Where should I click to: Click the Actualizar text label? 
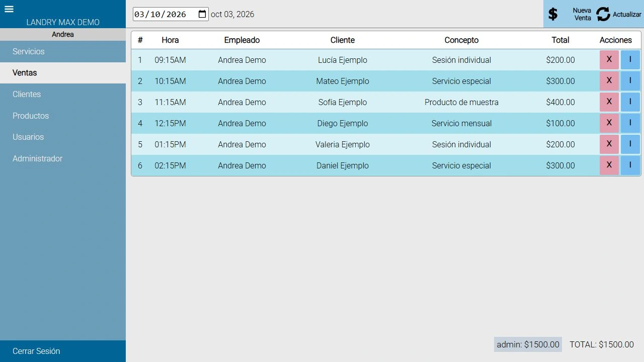coord(627,15)
